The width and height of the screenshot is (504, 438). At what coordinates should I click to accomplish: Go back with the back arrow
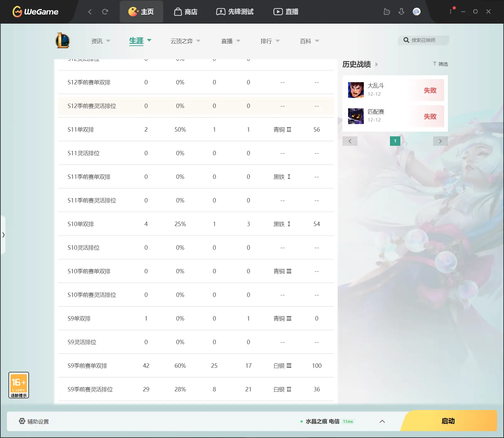click(90, 12)
